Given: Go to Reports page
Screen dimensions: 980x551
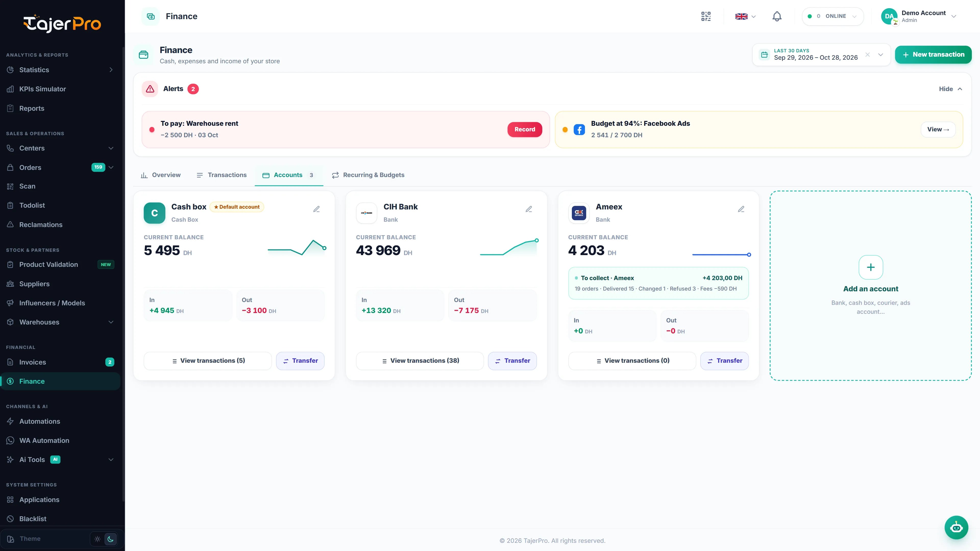Looking at the screenshot, I should (60, 108).
